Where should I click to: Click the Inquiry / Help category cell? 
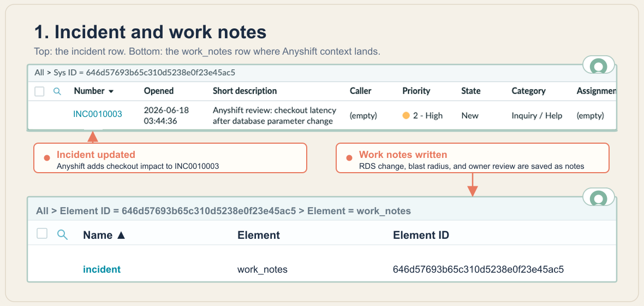point(537,116)
